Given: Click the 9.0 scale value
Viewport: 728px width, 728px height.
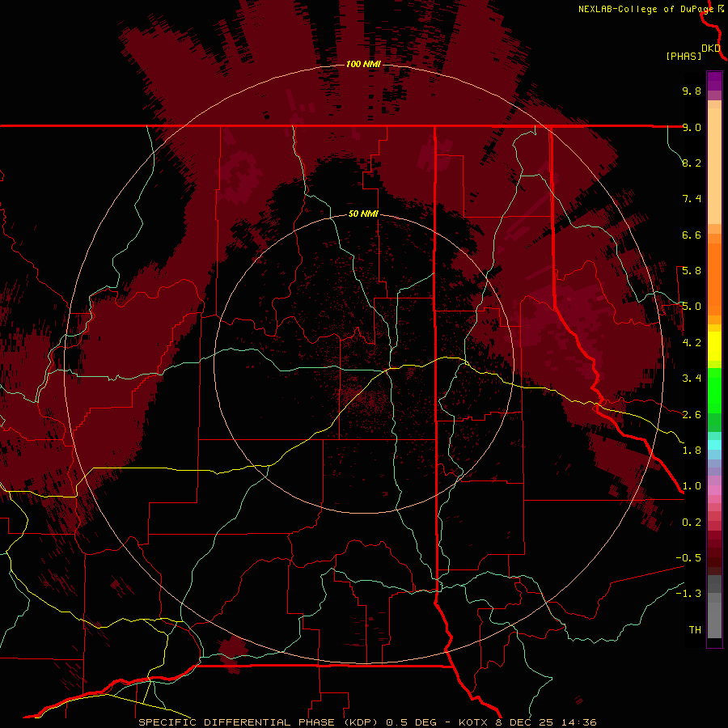Looking at the screenshot, I should click(x=692, y=127).
